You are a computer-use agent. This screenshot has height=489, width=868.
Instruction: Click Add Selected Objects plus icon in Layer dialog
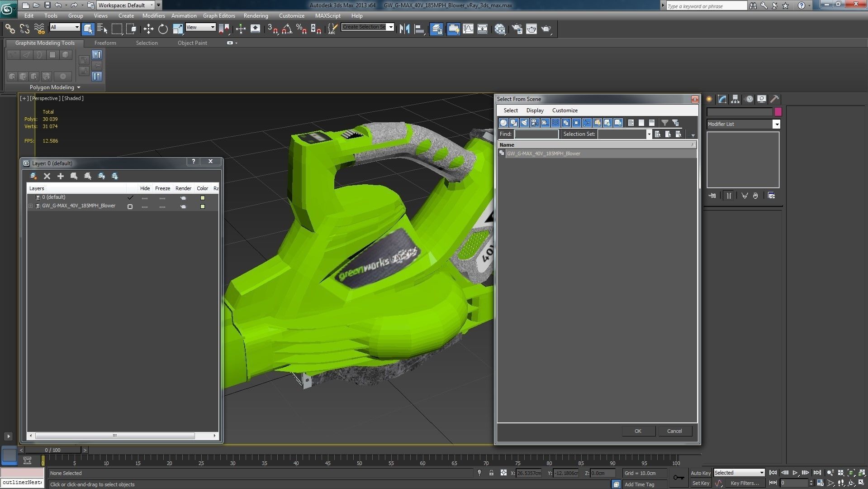click(61, 176)
